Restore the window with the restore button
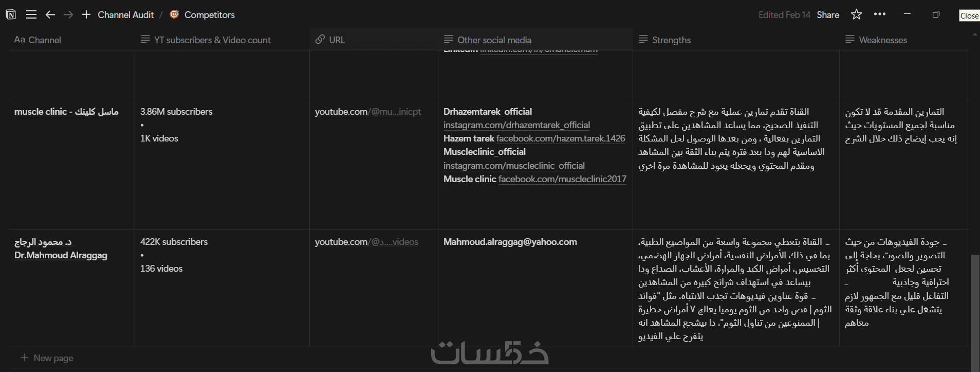Screen dimensions: 980x372 tap(936, 14)
